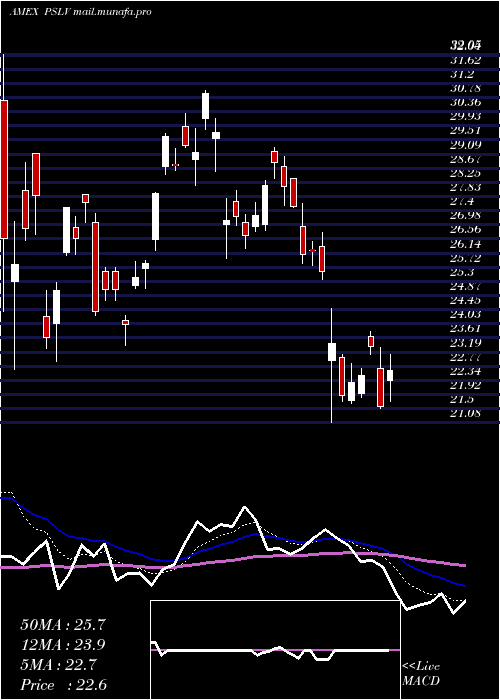
Task: Click the highest white candle near 30.78
Action: coord(205,106)
